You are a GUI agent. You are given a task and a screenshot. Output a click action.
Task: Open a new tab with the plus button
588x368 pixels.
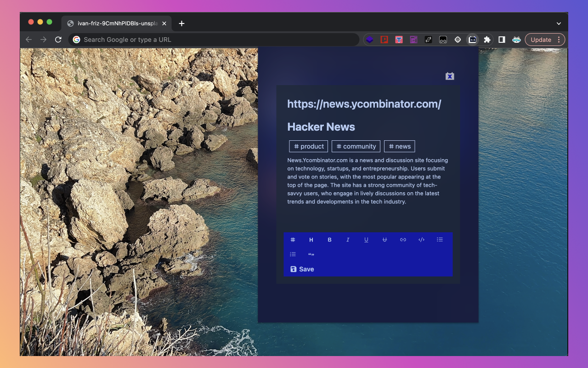(181, 23)
